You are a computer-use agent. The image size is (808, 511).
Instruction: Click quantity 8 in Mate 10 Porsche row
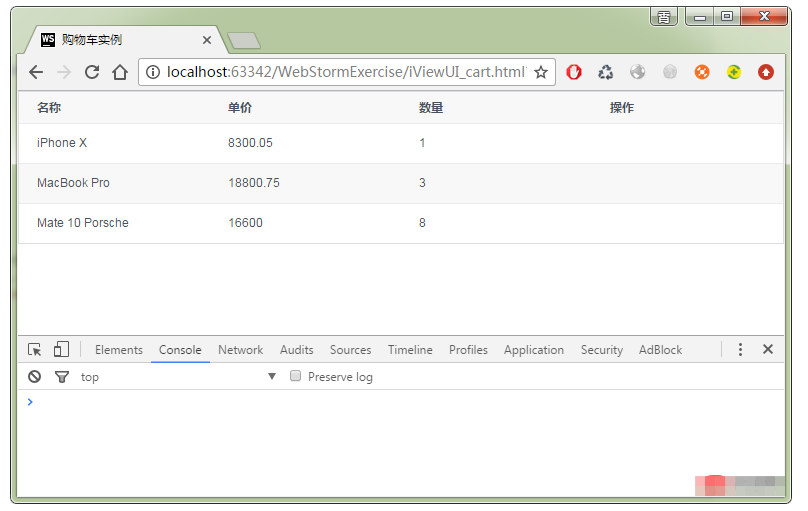click(423, 223)
